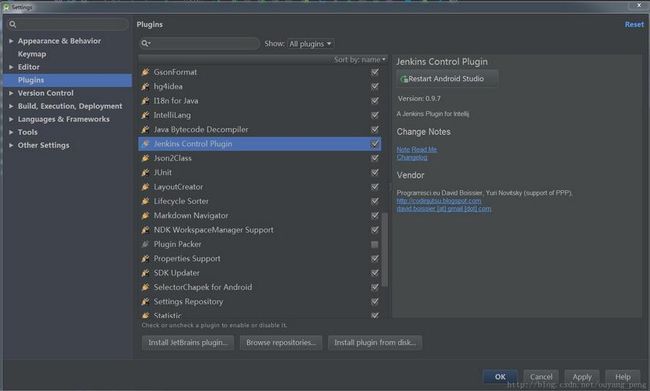Click the Restart Android Studio icon button

tap(447, 79)
